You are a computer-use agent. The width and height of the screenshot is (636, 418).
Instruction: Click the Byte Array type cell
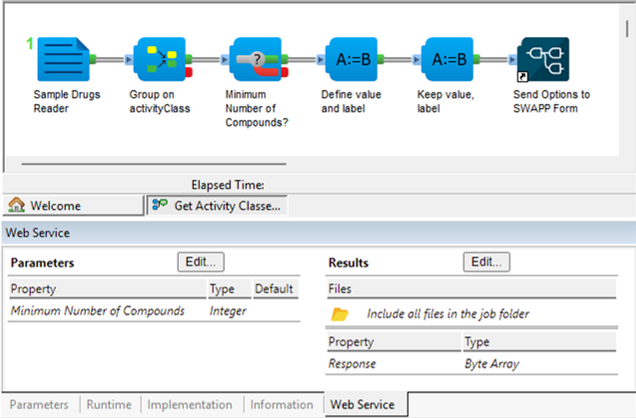coord(492,364)
